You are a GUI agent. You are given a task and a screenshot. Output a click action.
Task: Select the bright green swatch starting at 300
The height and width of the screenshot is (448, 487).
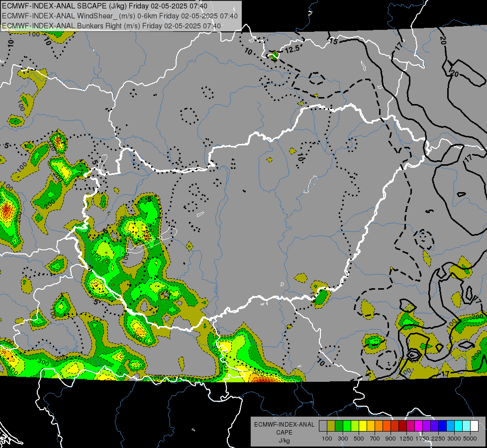[347, 426]
